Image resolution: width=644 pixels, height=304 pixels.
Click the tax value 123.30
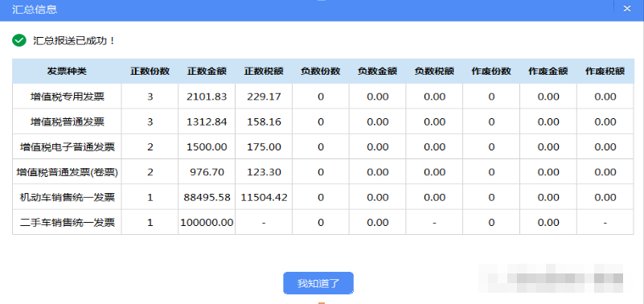[264, 172]
